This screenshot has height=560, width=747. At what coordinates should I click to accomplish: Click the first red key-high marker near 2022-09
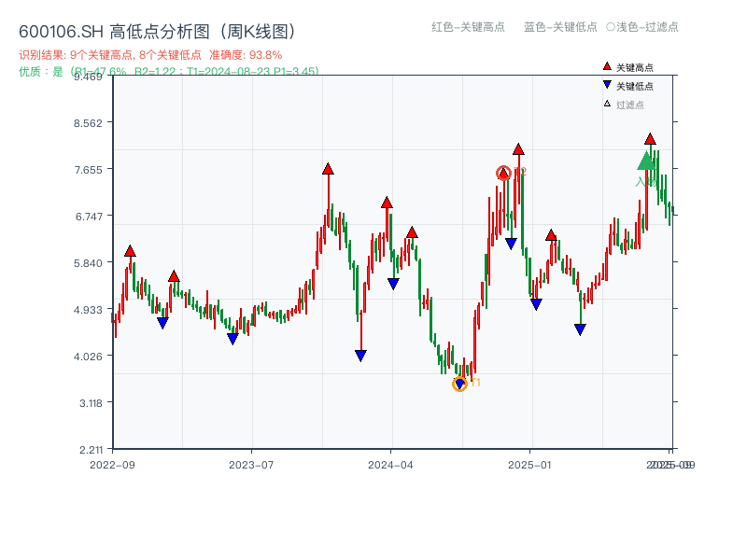pyautogui.click(x=129, y=250)
